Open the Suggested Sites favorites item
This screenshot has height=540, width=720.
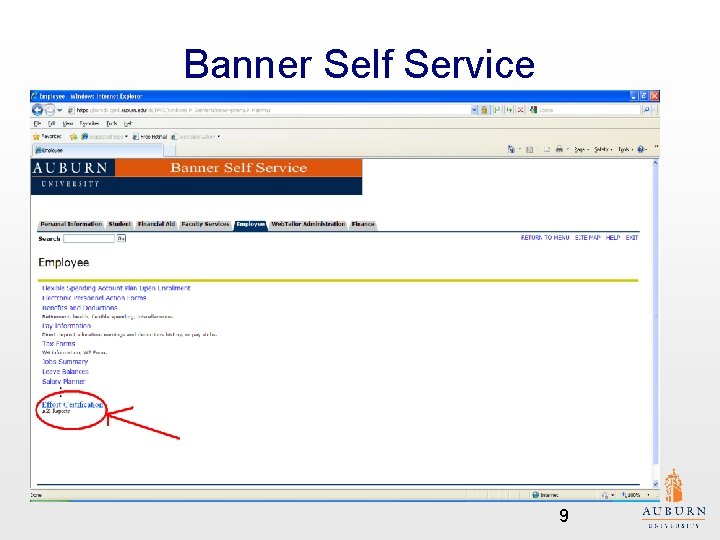click(x=104, y=136)
